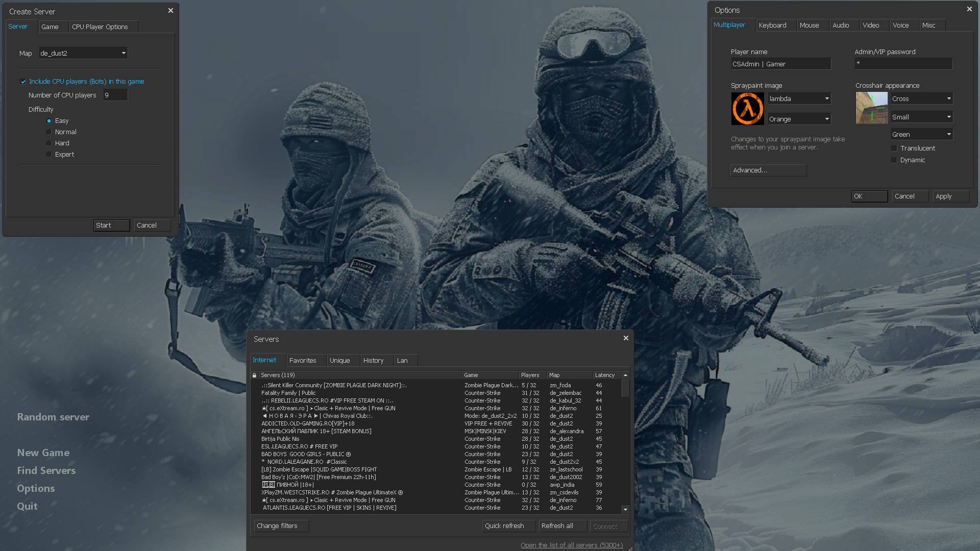The height and width of the screenshot is (551, 980).
Task: Open the Map dropdown showing de_dust2
Action: pyautogui.click(x=83, y=53)
